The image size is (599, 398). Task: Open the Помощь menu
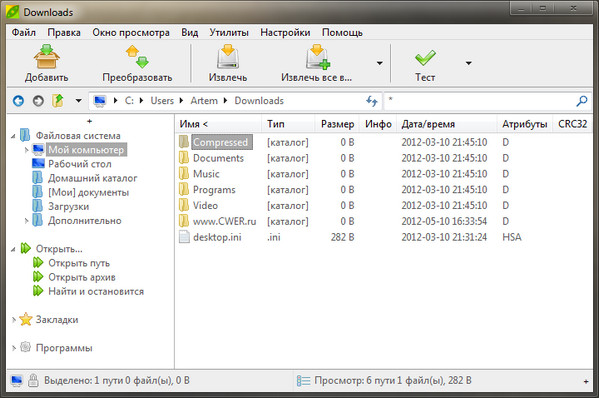(x=342, y=32)
